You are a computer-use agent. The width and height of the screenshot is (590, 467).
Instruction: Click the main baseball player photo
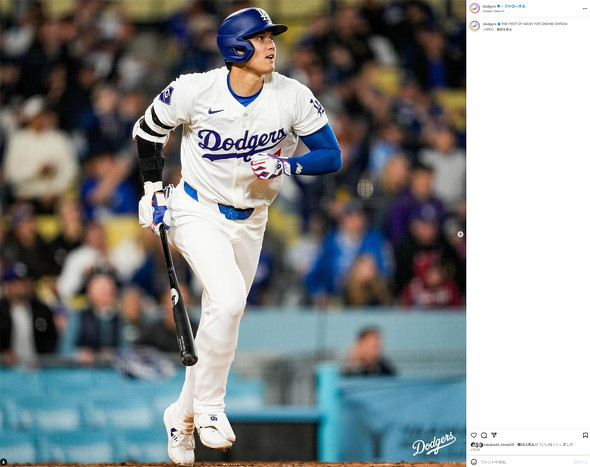click(233, 233)
